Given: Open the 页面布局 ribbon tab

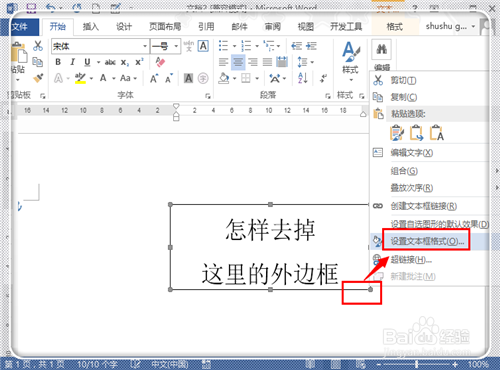Looking at the screenshot, I should tap(165, 27).
